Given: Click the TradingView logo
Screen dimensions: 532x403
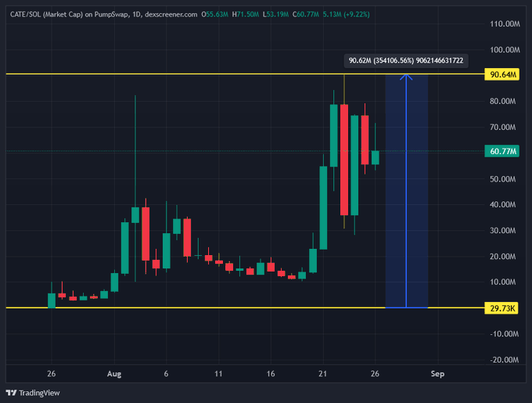Looking at the screenshot, I should pyautogui.click(x=33, y=393).
